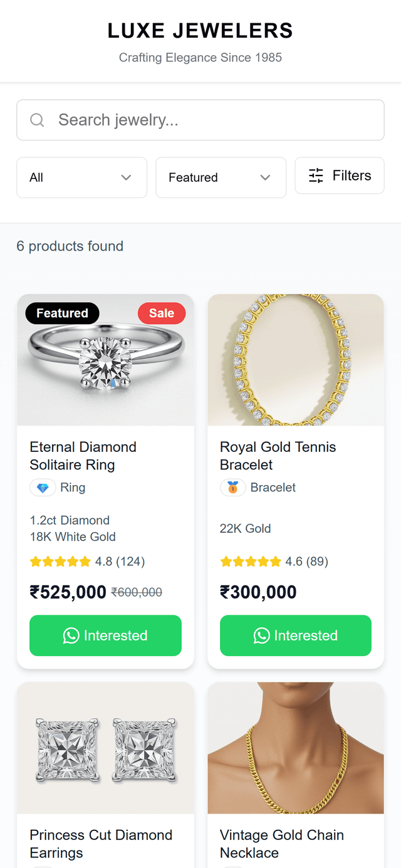This screenshot has height=868, width=401.
Task: Focus the Search jewelry input field
Action: 213,120
